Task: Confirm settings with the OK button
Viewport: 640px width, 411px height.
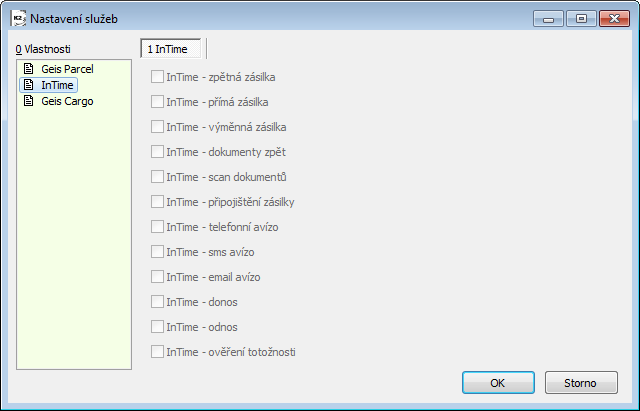Action: [x=498, y=382]
